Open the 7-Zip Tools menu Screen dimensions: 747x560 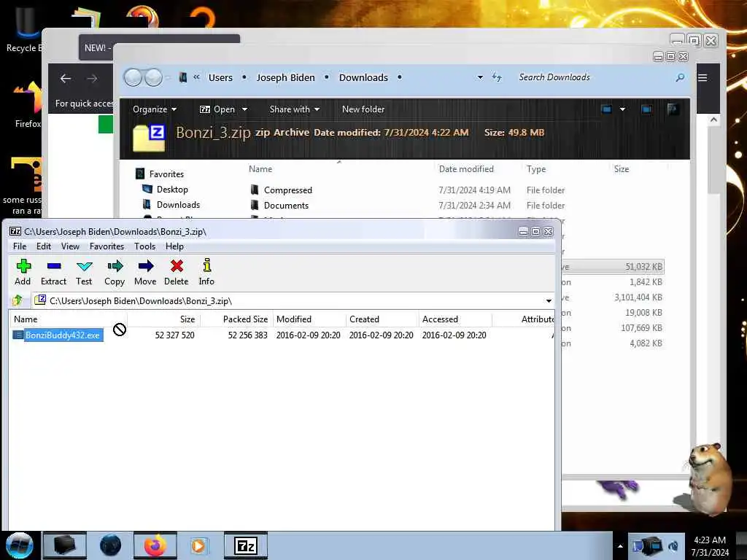click(x=145, y=246)
